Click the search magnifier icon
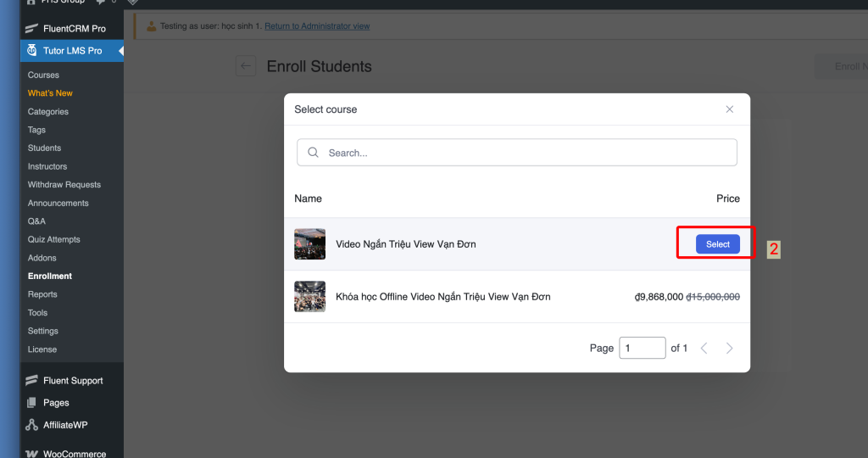Viewport: 868px width, 458px height. (314, 153)
